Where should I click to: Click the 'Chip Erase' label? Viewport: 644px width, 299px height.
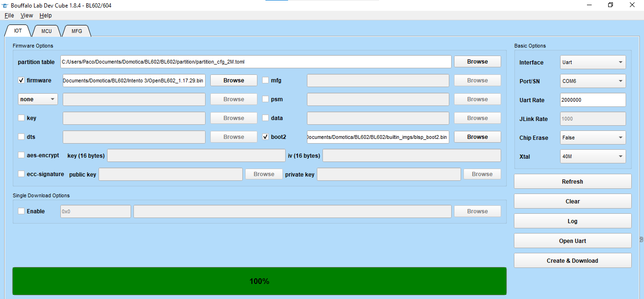534,138
